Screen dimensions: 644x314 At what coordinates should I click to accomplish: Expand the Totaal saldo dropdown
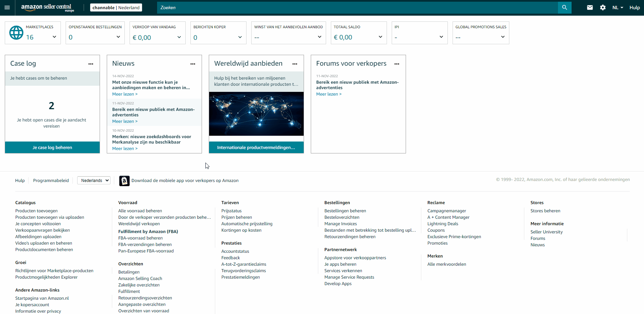tap(380, 37)
